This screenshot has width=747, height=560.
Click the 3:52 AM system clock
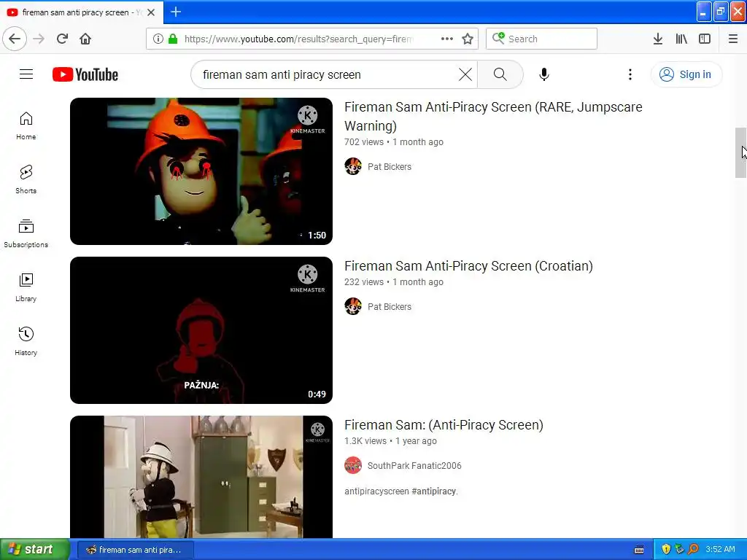pos(720,549)
